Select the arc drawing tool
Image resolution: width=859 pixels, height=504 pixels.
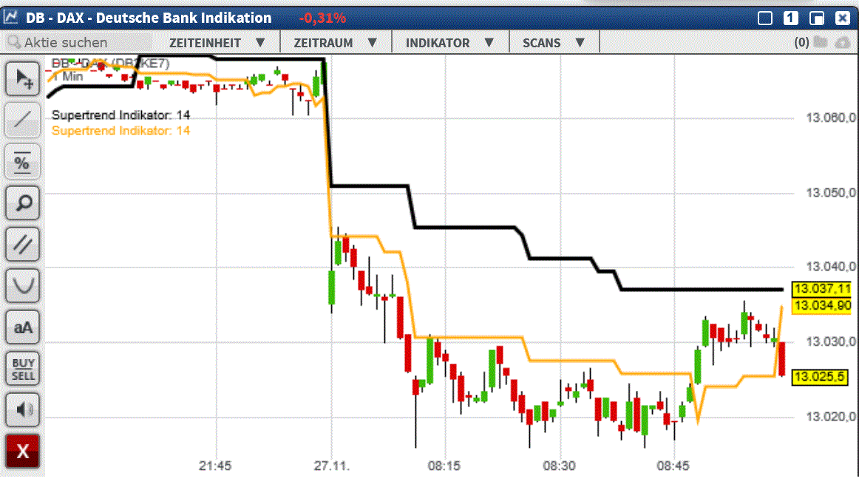(x=22, y=285)
